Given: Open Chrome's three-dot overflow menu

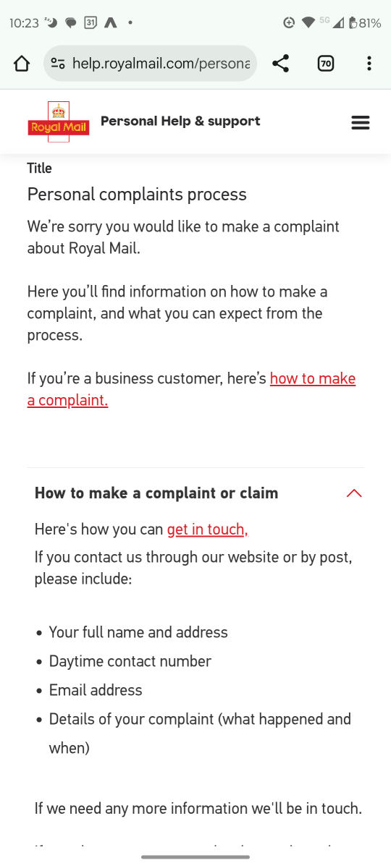Looking at the screenshot, I should click(x=369, y=64).
